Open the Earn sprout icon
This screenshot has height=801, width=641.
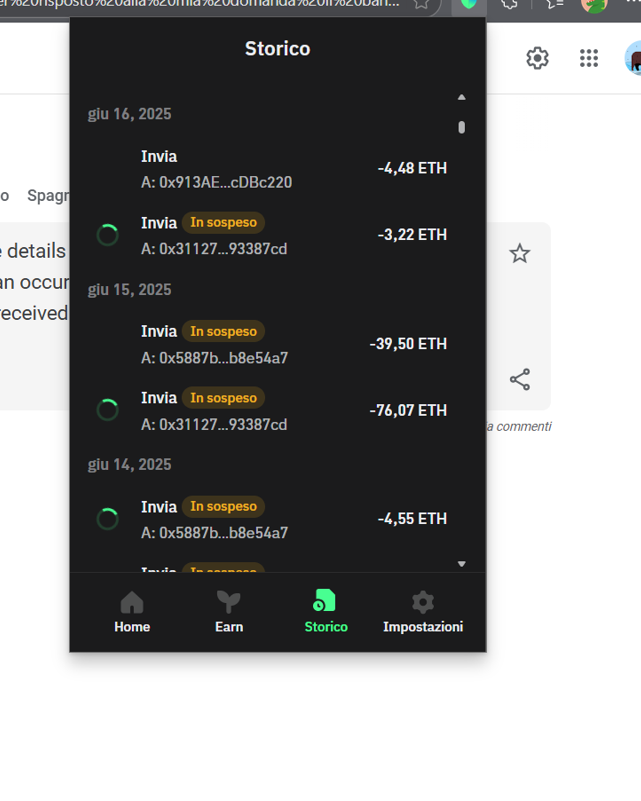[229, 602]
